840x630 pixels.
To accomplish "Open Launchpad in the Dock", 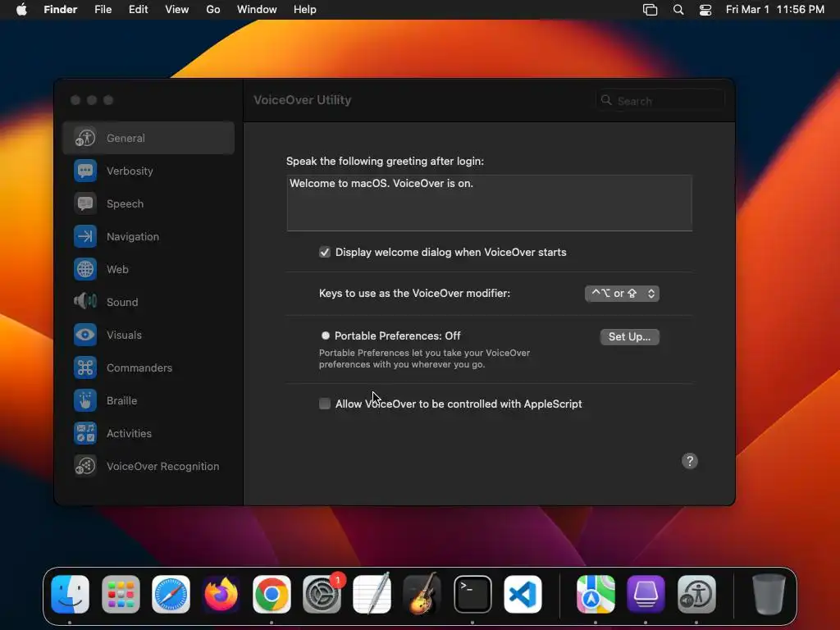I will pos(121,594).
